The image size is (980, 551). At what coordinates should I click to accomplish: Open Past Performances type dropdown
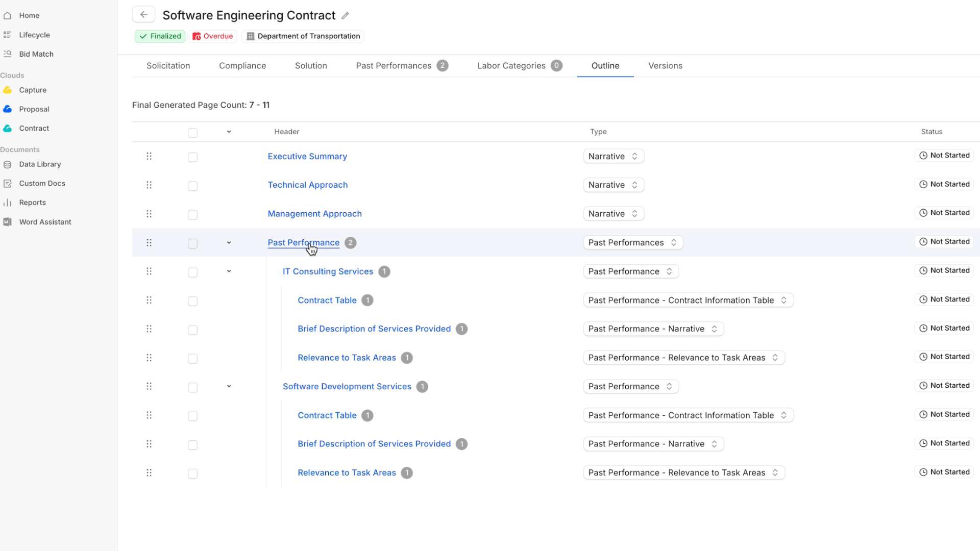[x=632, y=243]
